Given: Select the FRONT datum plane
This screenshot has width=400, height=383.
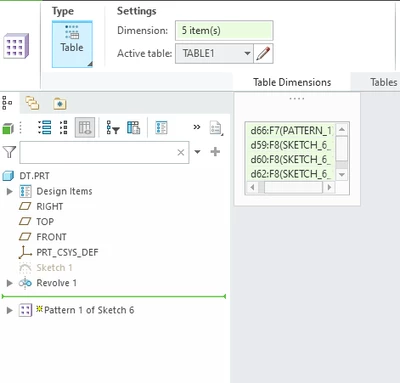Looking at the screenshot, I should (x=51, y=237).
